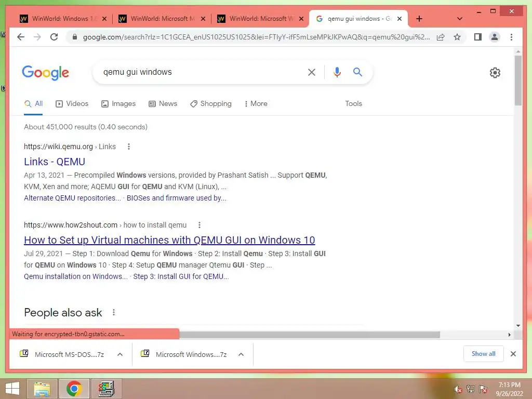
Task: Open options for wiki.qemu.org result
Action: click(129, 147)
